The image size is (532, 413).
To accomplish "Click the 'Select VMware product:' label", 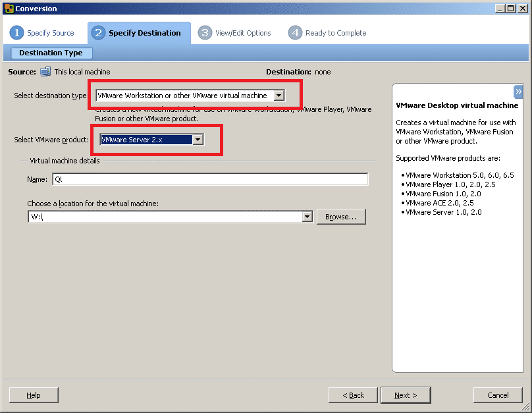I will click(51, 140).
